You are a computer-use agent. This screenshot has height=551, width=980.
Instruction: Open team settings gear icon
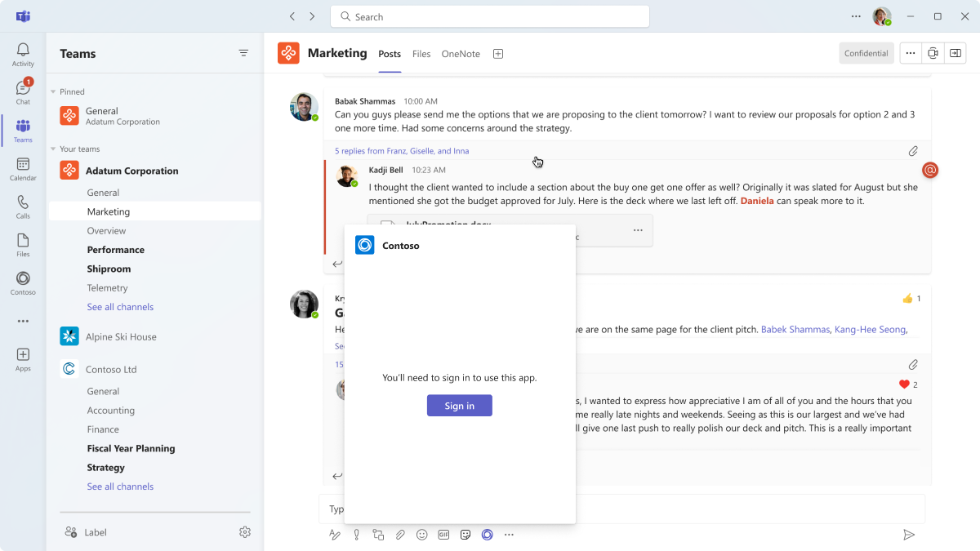pos(245,532)
